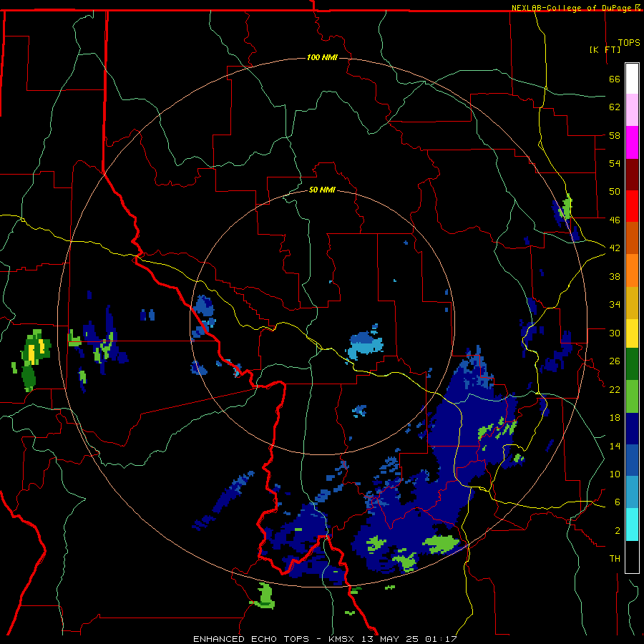The image size is (644, 644).
Task: Click the 2 value in the legend
Action: (618, 531)
